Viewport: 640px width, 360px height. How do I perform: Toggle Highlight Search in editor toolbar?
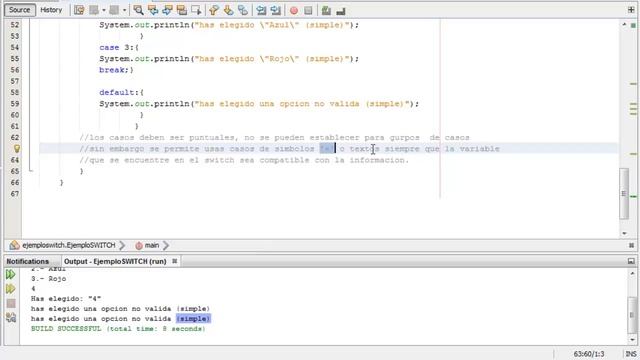182,10
